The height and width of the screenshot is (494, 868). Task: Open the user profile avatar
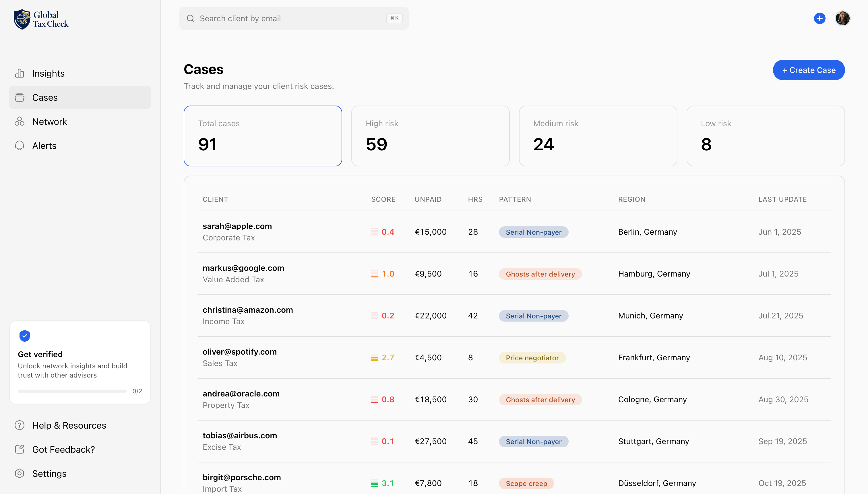(x=842, y=18)
